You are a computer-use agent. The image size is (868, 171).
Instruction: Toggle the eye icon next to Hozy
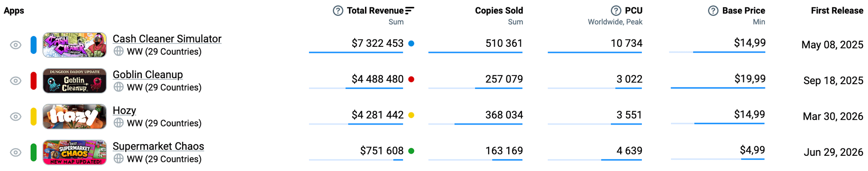coord(16,117)
